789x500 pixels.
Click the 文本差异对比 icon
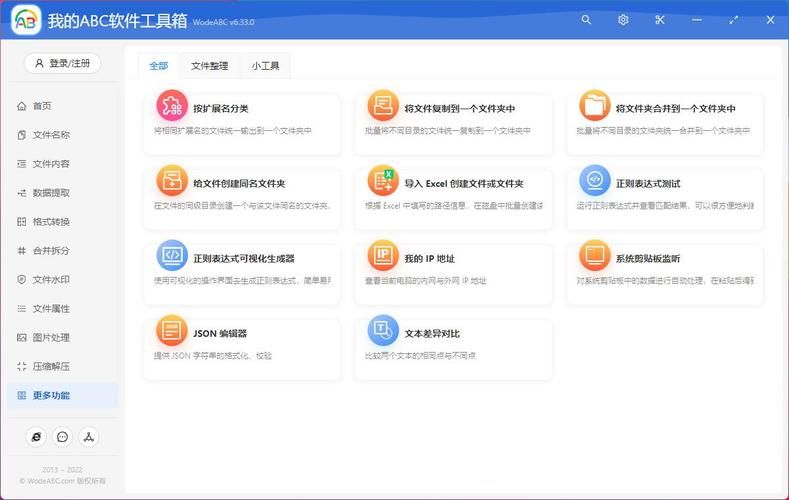(383, 330)
